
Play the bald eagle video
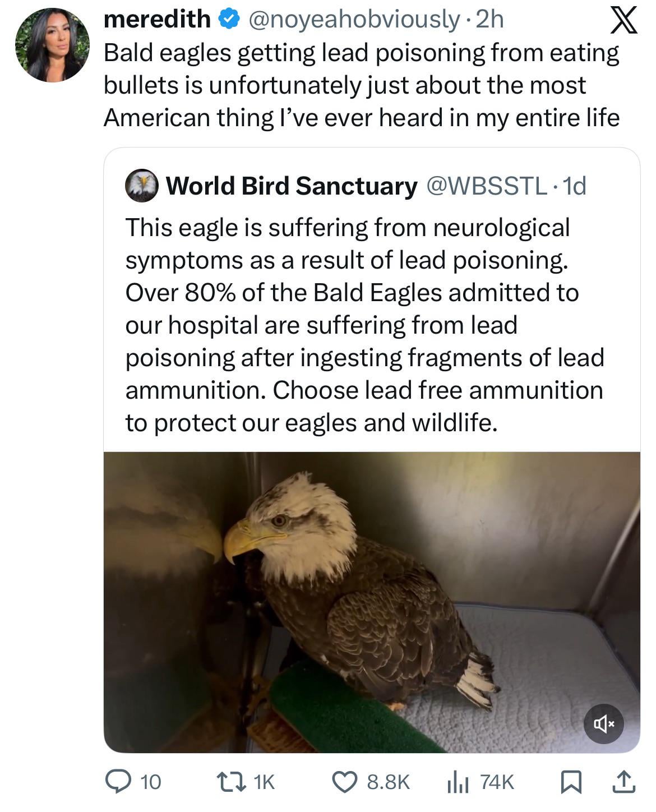[372, 602]
